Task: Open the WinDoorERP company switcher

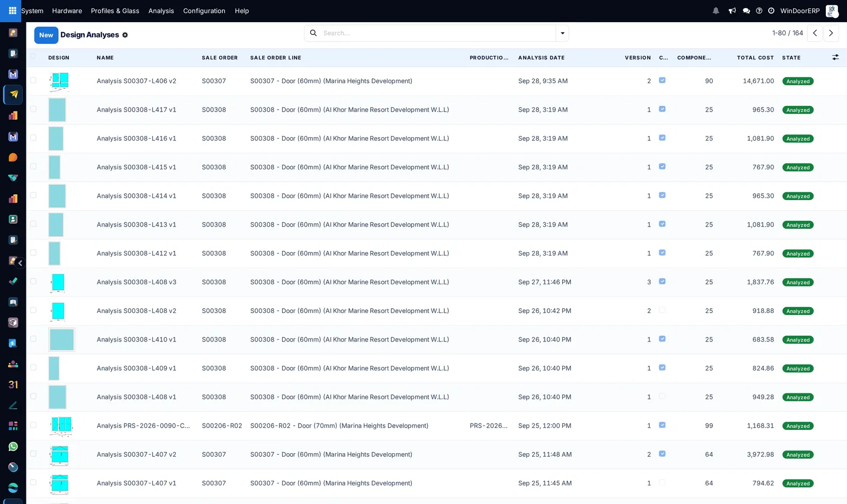Action: coord(800,11)
